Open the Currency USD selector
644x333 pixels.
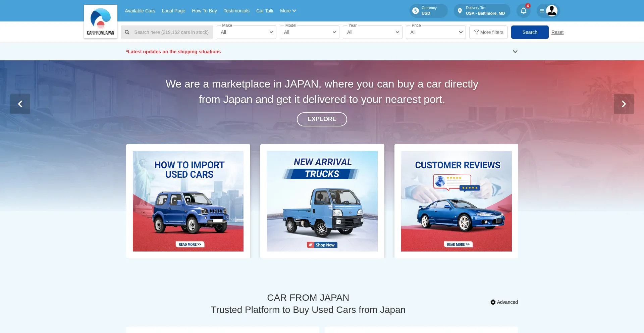point(429,11)
